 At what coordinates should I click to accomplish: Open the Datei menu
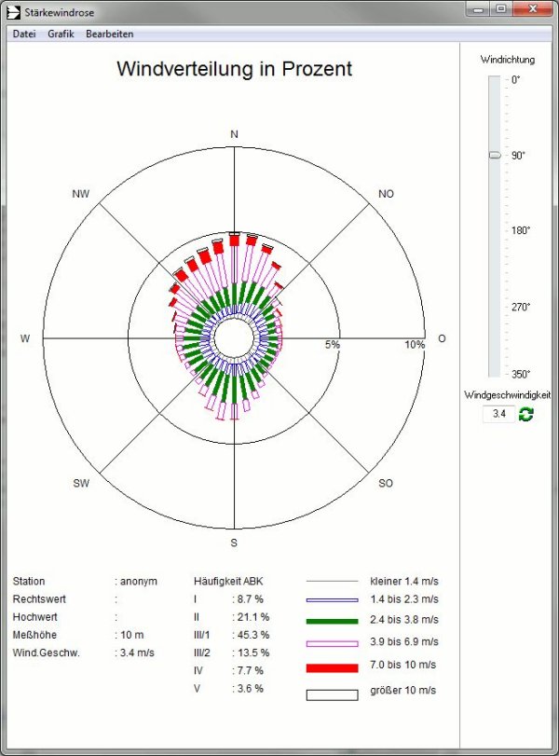pos(23,34)
